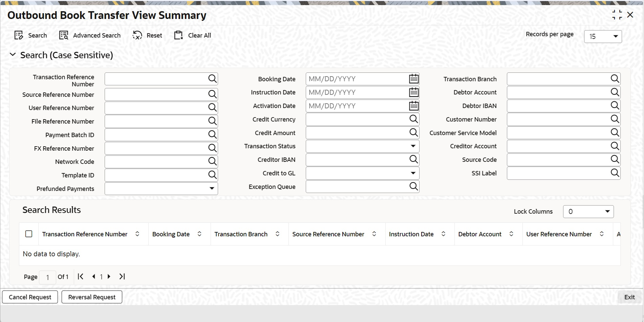The width and height of the screenshot is (644, 322).
Task: Open lookup for Source Code field
Action: [x=615, y=159]
